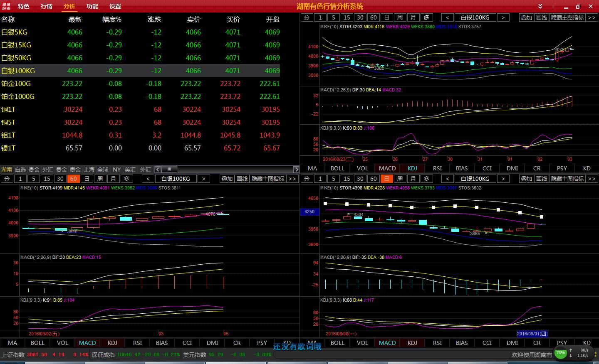Expand the >> more options in top-right chart
599x364 pixels.
(592, 17)
